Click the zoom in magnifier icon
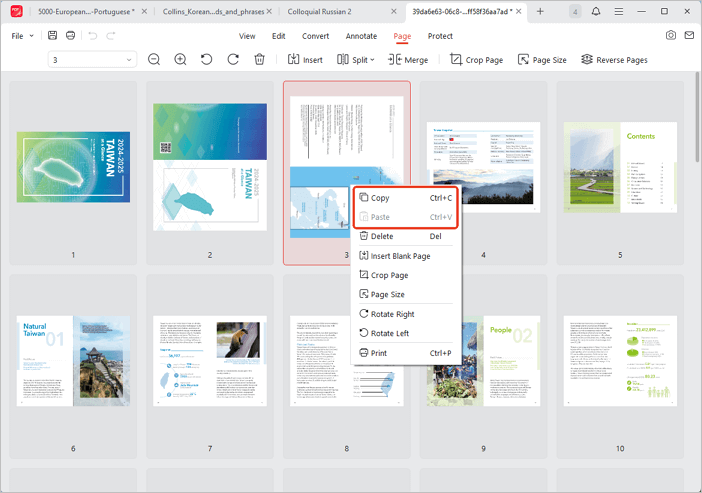This screenshot has width=702, height=493. click(181, 60)
